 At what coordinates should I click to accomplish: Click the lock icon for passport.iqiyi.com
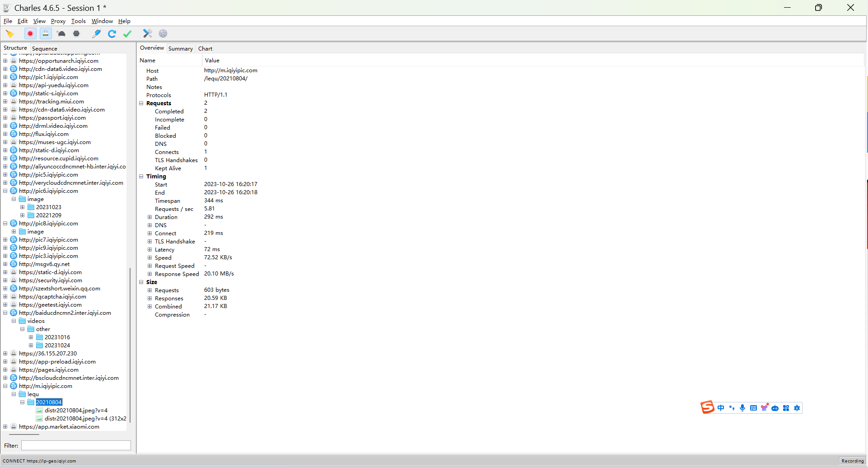[14, 117]
